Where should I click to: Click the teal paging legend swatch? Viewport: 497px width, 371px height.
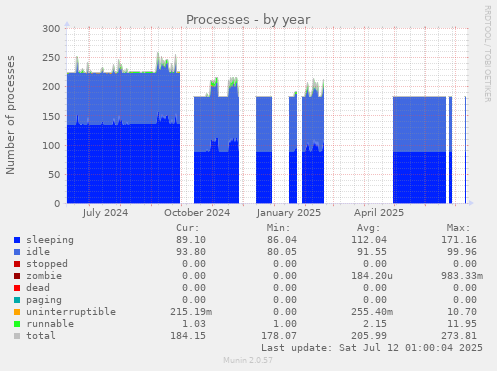17,300
